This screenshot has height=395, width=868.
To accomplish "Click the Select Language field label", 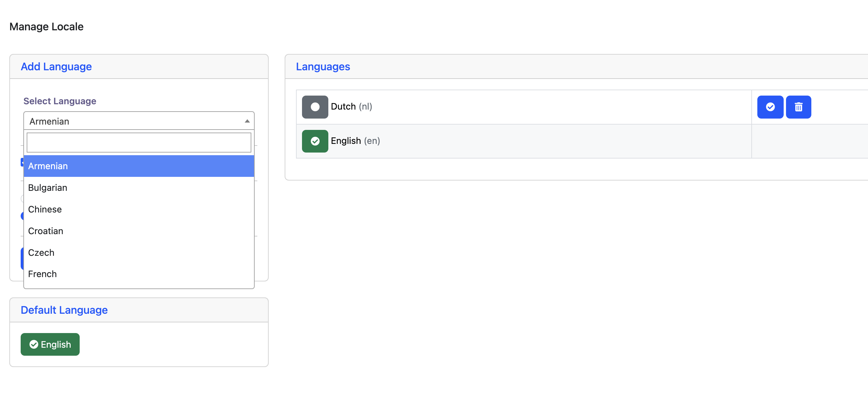I will pos(60,101).
